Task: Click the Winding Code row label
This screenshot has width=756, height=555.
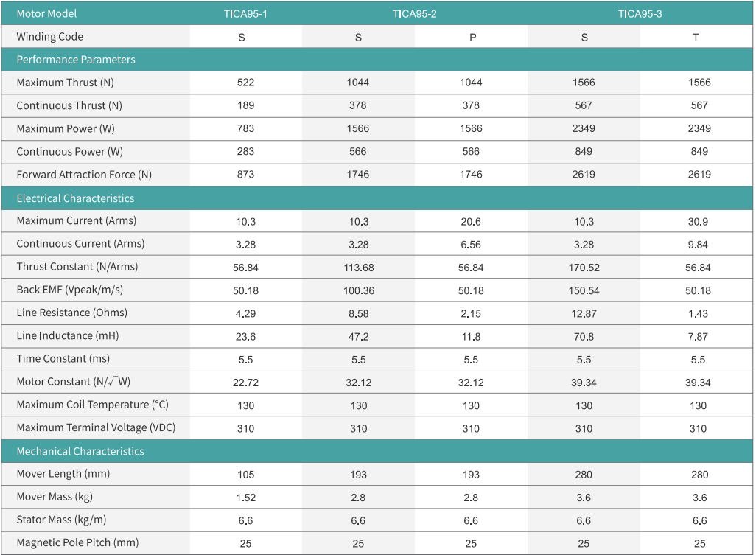Action: click(49, 37)
